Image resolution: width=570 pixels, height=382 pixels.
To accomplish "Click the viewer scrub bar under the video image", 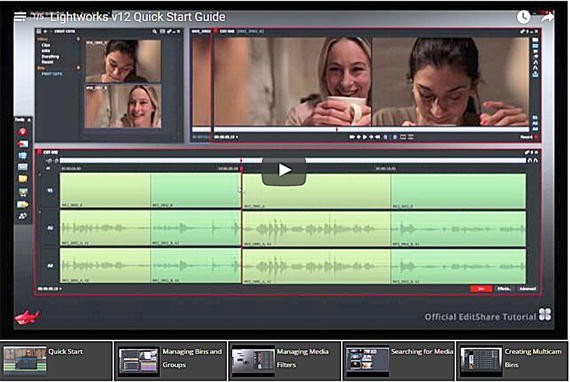I will point(371,129).
